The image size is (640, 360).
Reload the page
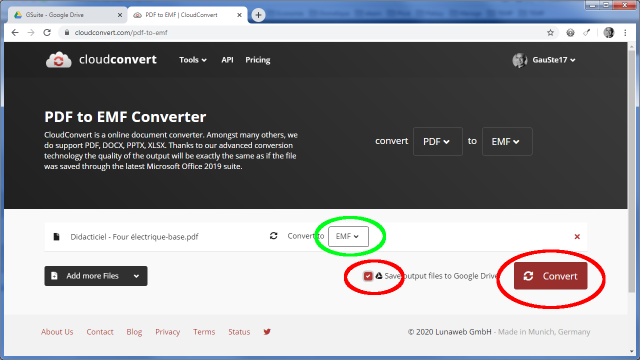tap(47, 33)
